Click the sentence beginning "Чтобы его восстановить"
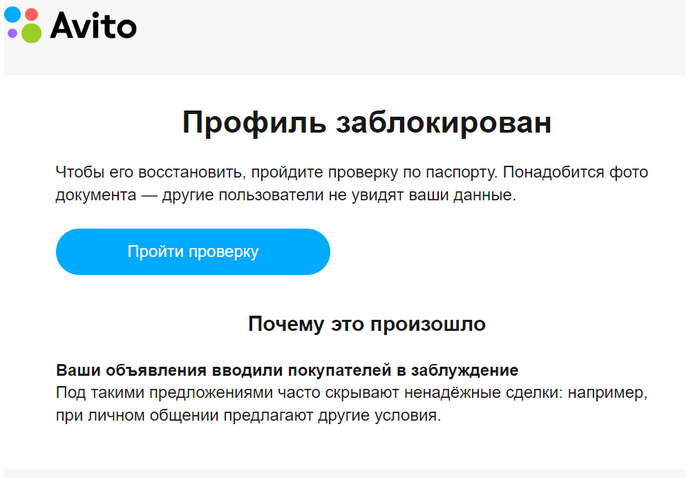 point(250,172)
